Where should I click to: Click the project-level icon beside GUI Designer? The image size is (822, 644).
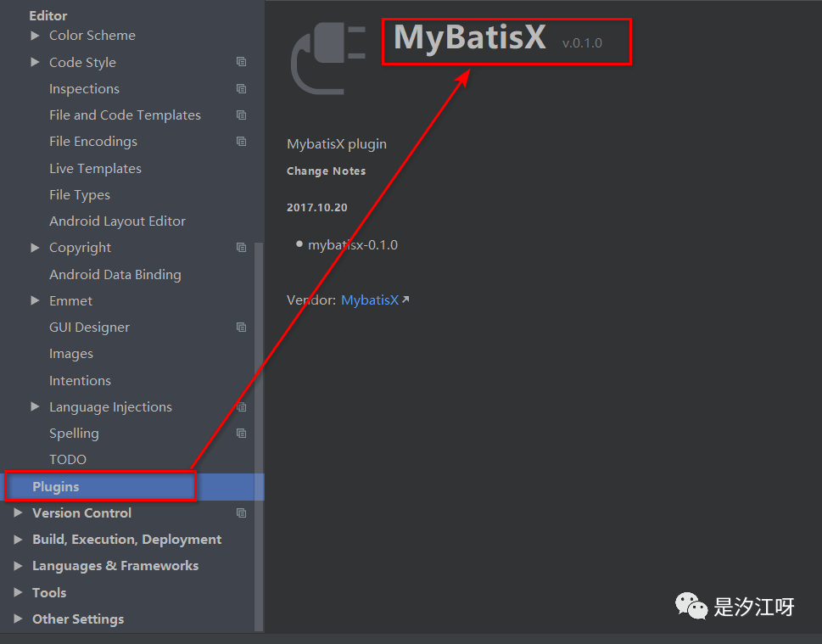coord(241,328)
